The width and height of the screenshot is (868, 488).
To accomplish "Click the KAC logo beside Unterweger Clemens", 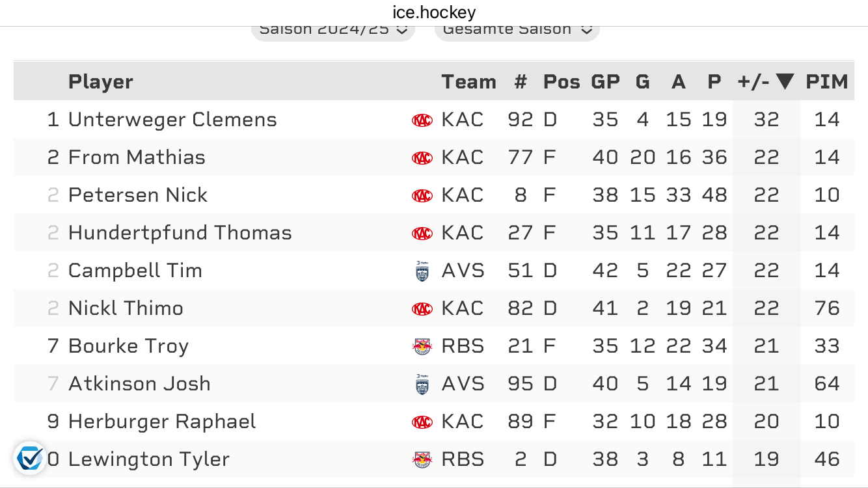I will (422, 120).
